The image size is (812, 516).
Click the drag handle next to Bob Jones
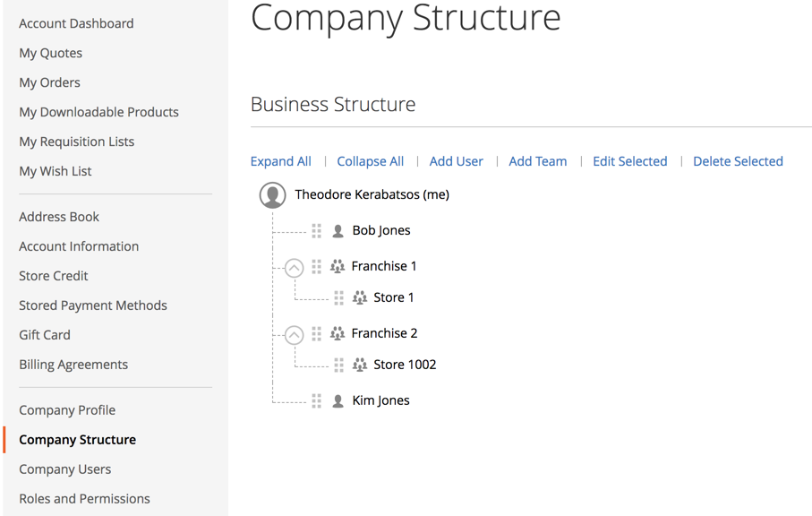coord(316,230)
